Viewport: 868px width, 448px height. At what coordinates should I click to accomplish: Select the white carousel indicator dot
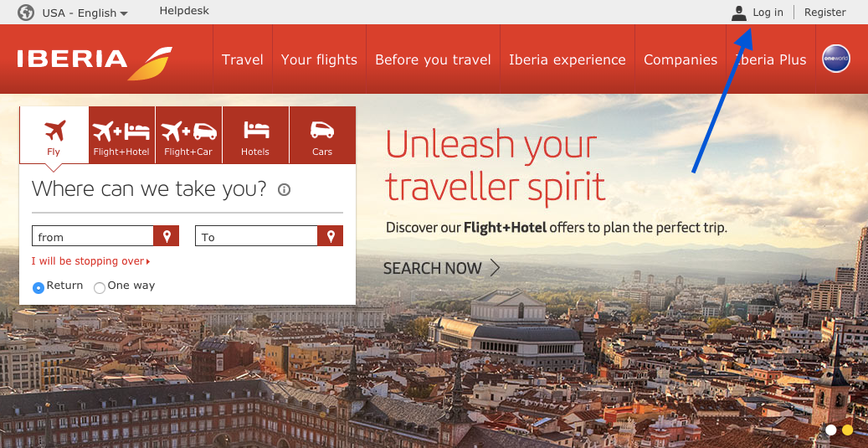[x=831, y=430]
